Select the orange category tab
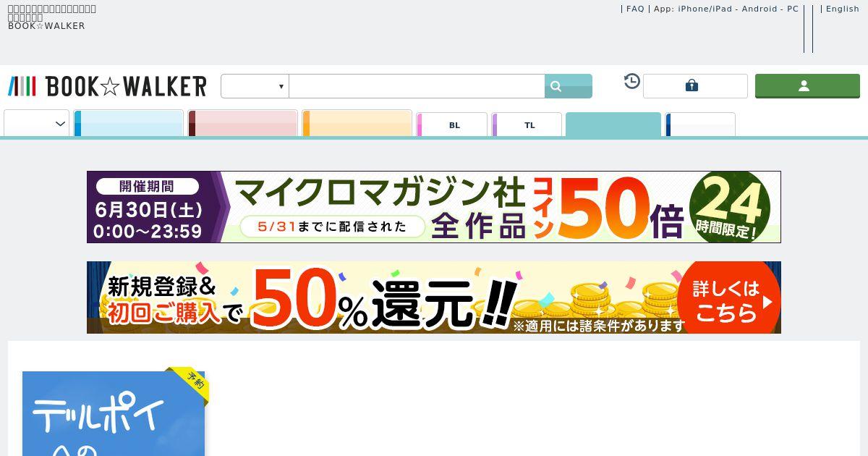 pos(357,123)
